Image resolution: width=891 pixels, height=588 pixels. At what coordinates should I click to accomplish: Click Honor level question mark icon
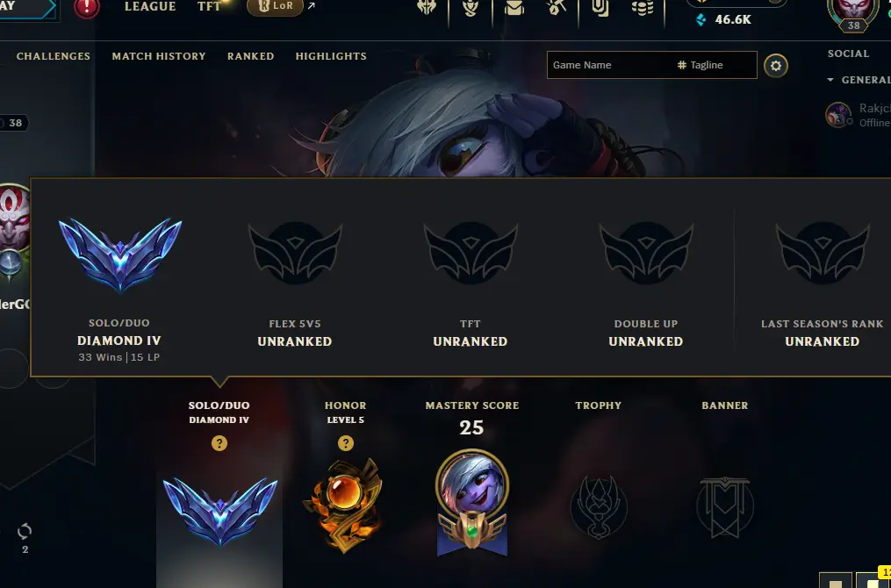click(346, 443)
